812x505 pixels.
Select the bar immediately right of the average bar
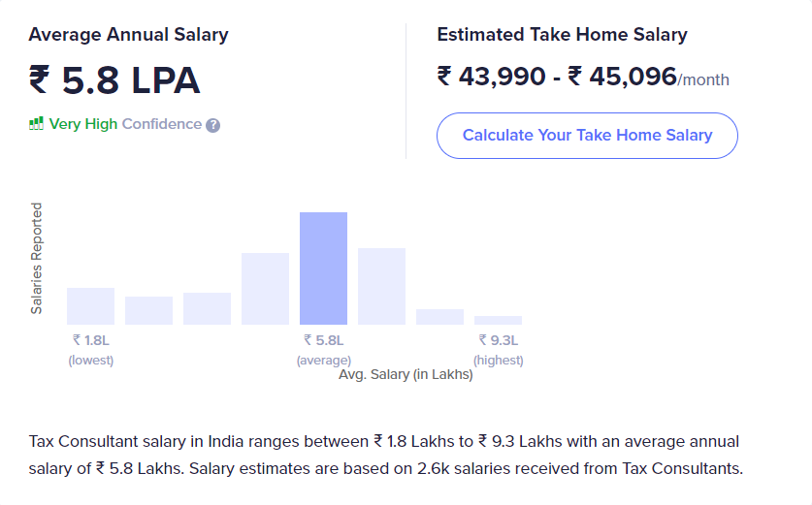point(381,286)
